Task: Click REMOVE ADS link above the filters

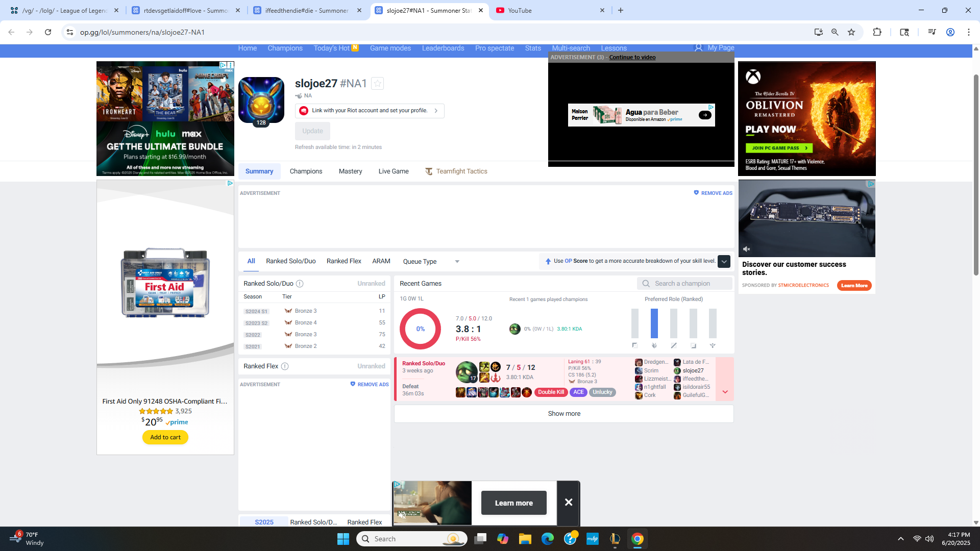Action: pos(713,193)
